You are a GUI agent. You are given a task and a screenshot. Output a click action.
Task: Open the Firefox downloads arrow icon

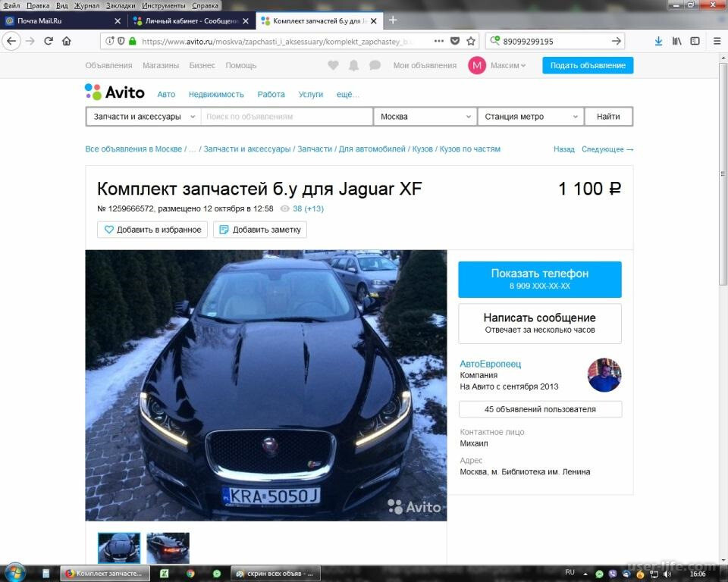click(x=657, y=41)
